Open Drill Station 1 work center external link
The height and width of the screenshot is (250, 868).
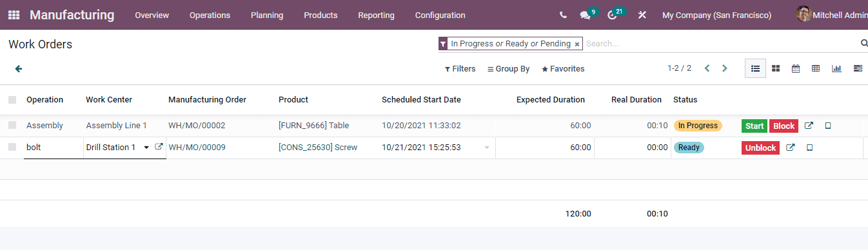point(159,147)
